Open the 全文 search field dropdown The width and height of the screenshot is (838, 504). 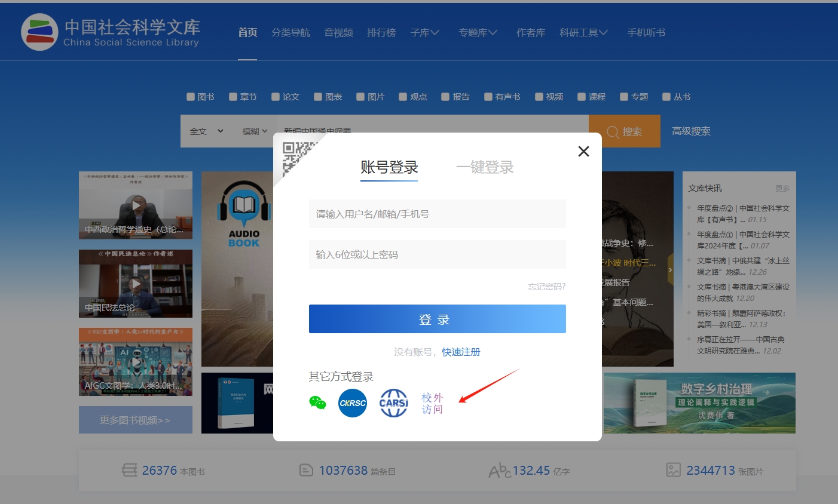point(206,131)
